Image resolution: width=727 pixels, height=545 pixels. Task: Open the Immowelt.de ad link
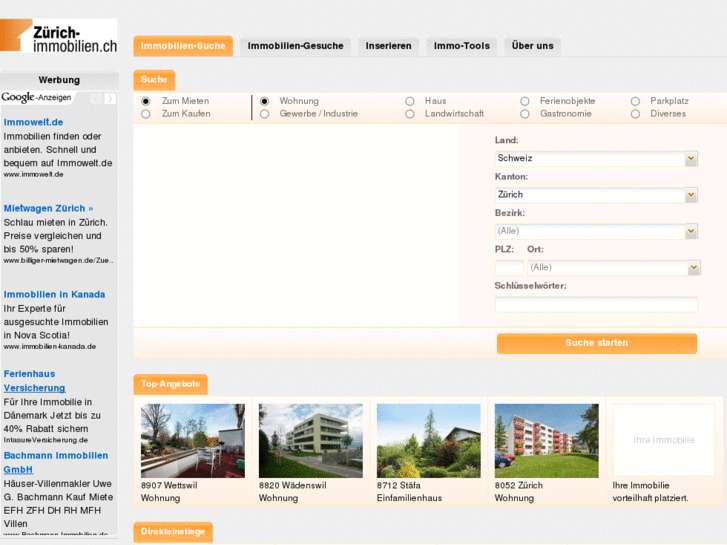(x=33, y=122)
